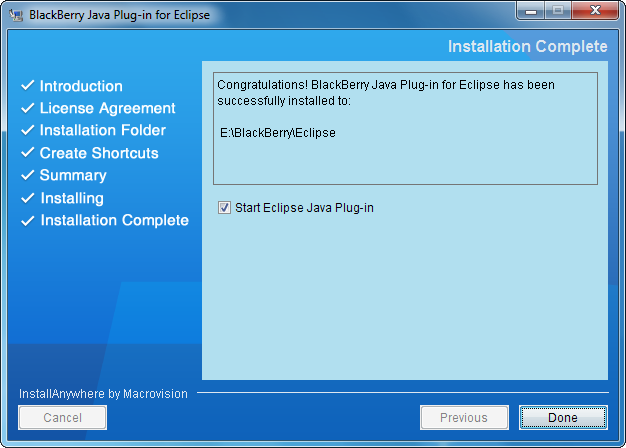Click the Start Eclipse Java Plug-in label
Screen dimensions: 626x448
[x=304, y=208]
